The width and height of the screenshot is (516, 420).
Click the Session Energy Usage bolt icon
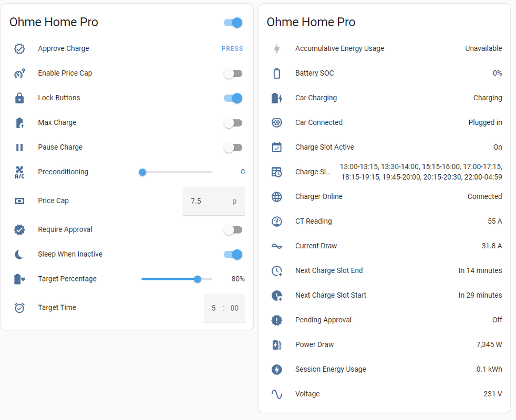tap(277, 370)
